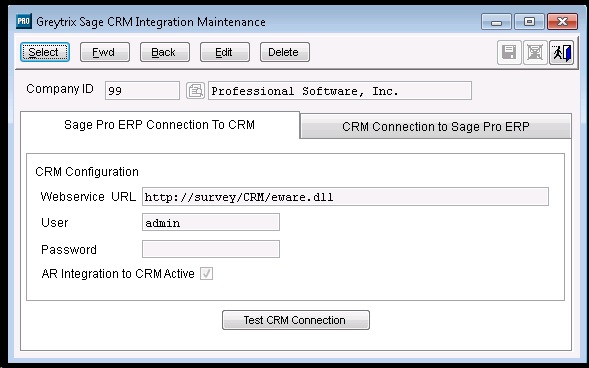
Task: Click the Password label
Action: (69, 249)
